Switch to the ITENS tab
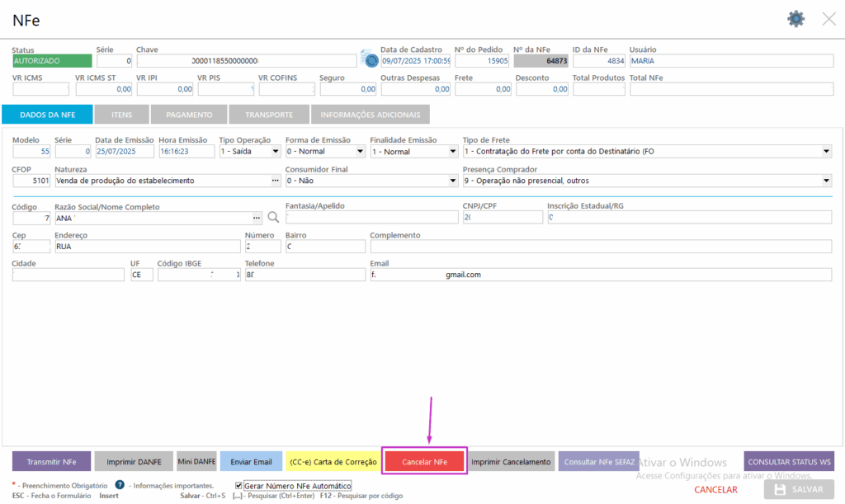845x504 pixels. click(x=121, y=115)
